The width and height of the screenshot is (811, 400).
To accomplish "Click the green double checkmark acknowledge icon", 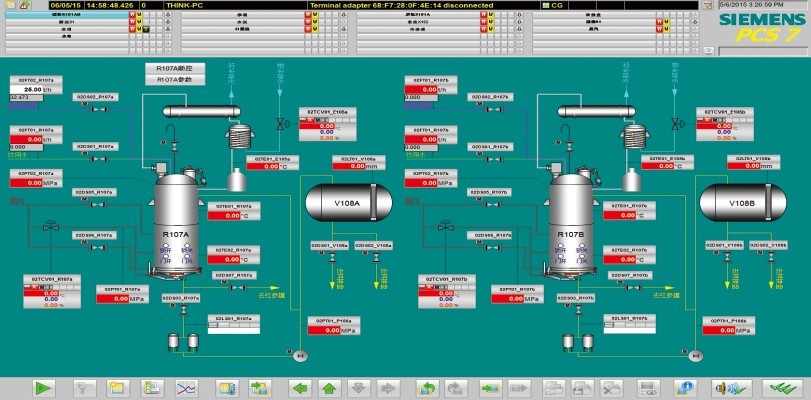I will [778, 387].
